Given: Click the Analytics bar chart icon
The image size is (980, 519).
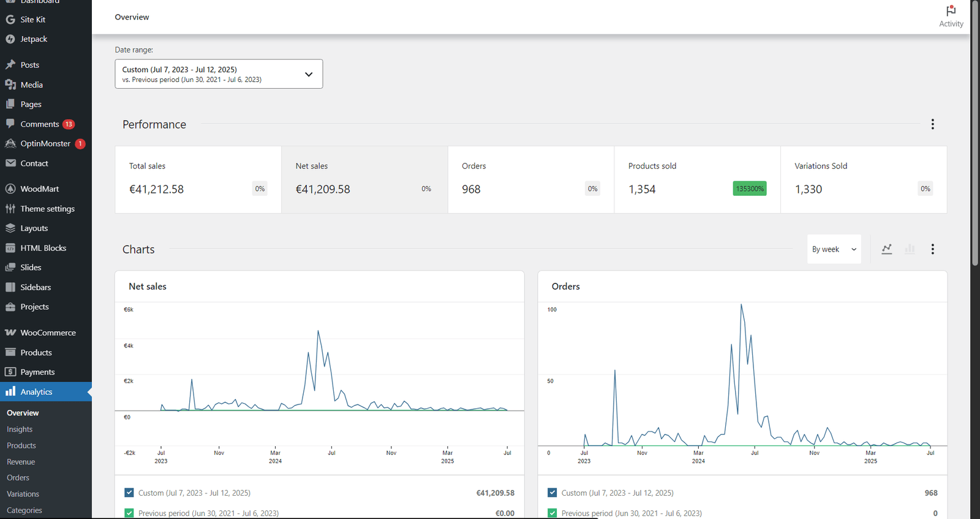Looking at the screenshot, I should click(x=10, y=392).
